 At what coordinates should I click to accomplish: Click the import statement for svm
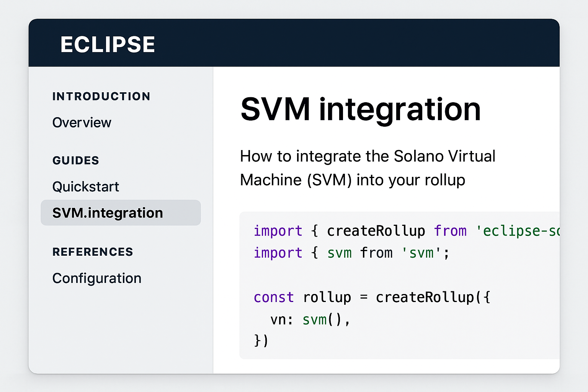[x=350, y=253]
